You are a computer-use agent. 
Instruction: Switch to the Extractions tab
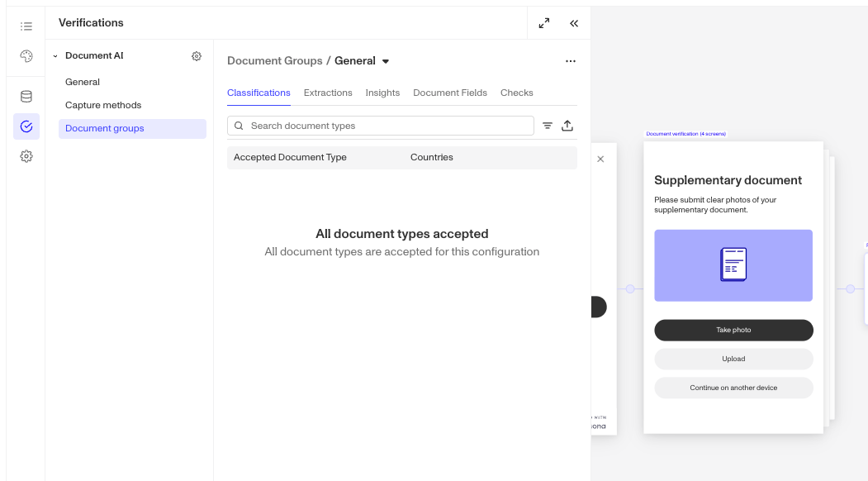[x=328, y=93]
